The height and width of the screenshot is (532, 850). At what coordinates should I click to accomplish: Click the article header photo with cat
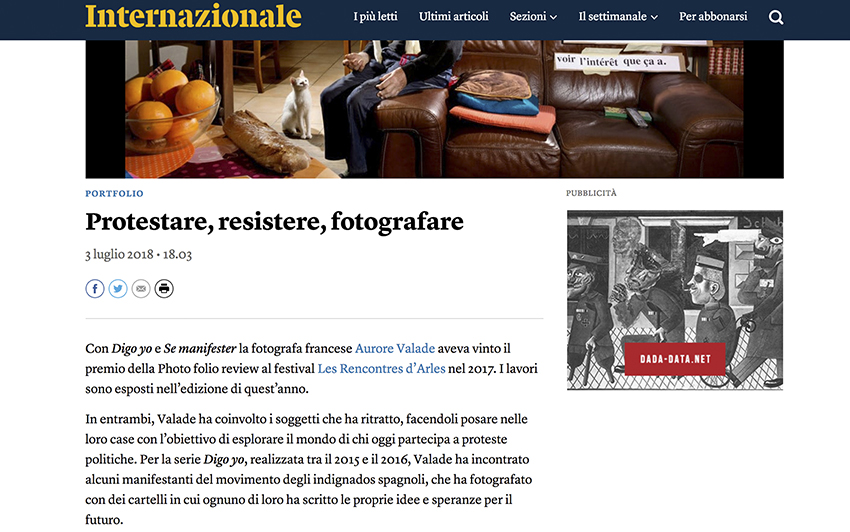(434, 109)
